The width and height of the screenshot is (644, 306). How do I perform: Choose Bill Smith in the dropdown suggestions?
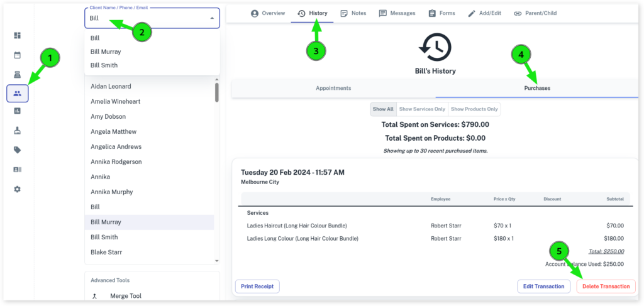(104, 65)
